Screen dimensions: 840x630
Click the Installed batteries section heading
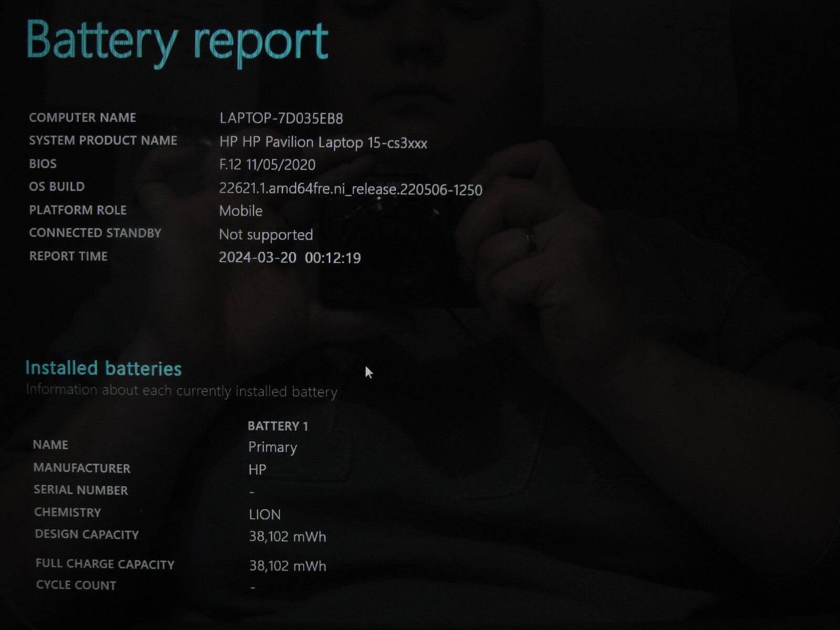tap(103, 368)
